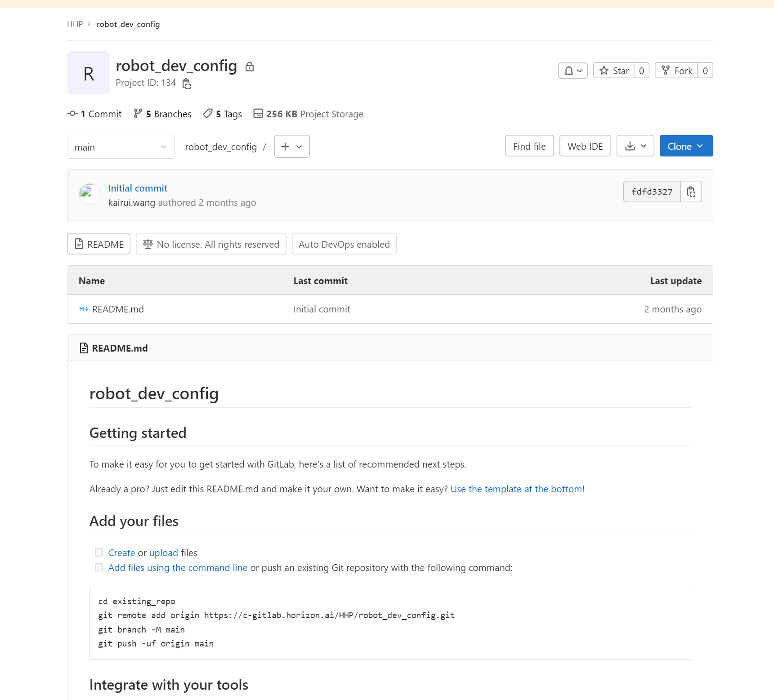Open the download source code dropdown
This screenshot has height=700, width=774.
click(x=635, y=146)
